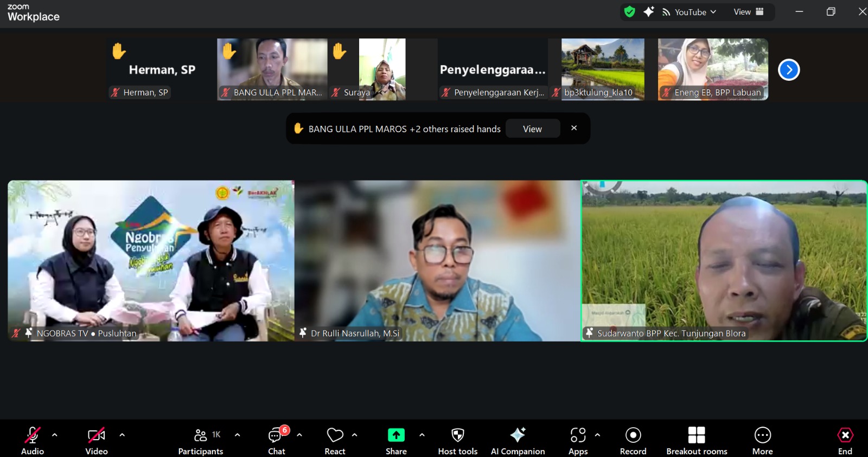The image size is (868, 457).
Task: Select bp3ktulung_kla10 video thumbnail
Action: 603,69
